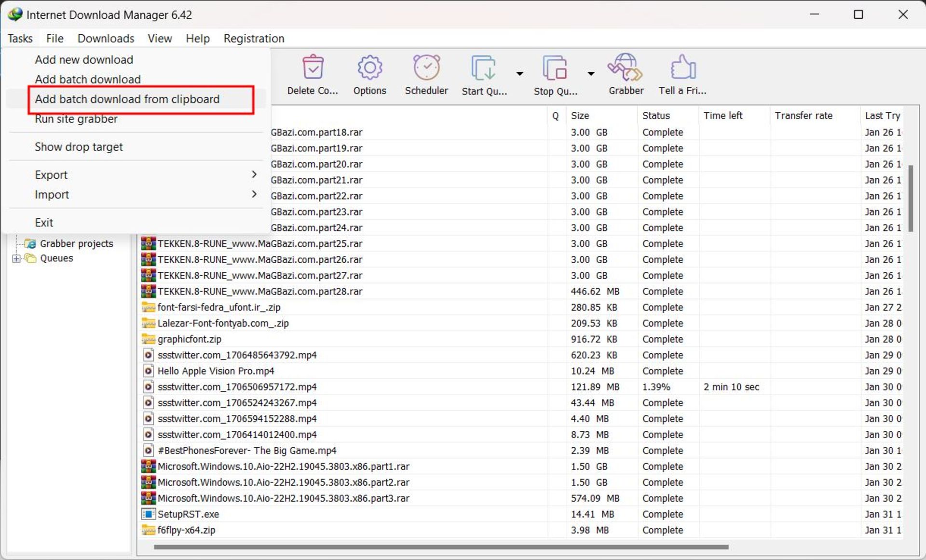Viewport: 926px width, 560px height.
Task: Click the Stop Queue toolbar icon
Action: pos(555,68)
